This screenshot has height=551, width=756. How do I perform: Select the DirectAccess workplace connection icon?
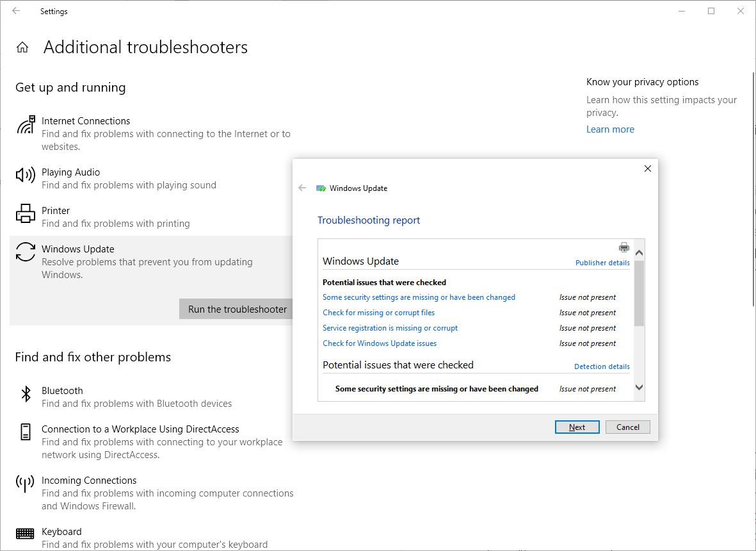(26, 432)
